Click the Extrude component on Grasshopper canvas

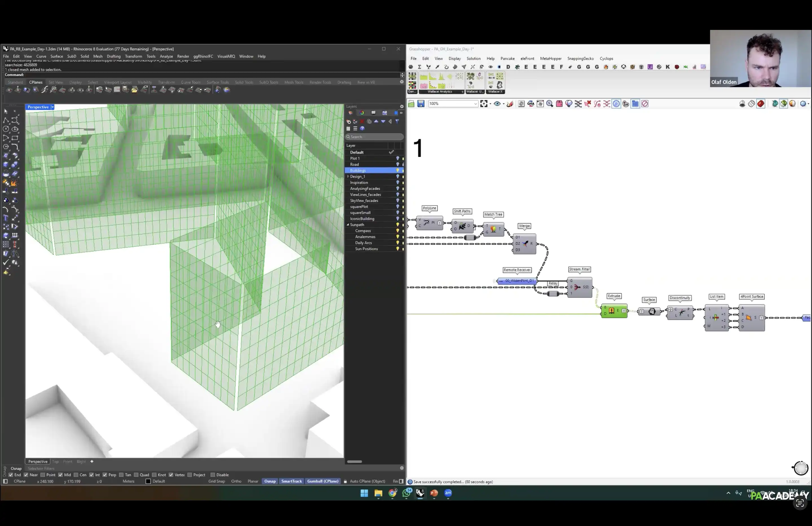coord(614,311)
